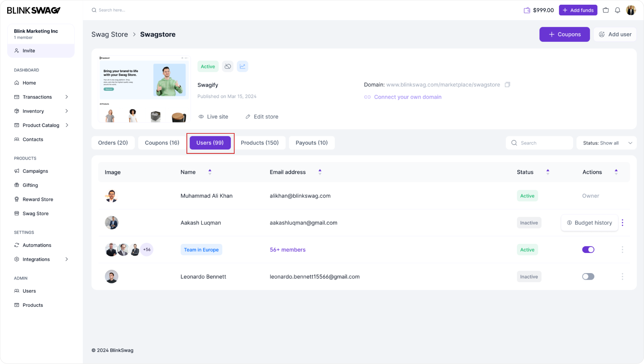Click the Contacts people icon
This screenshot has height=364, width=644.
(x=17, y=139)
